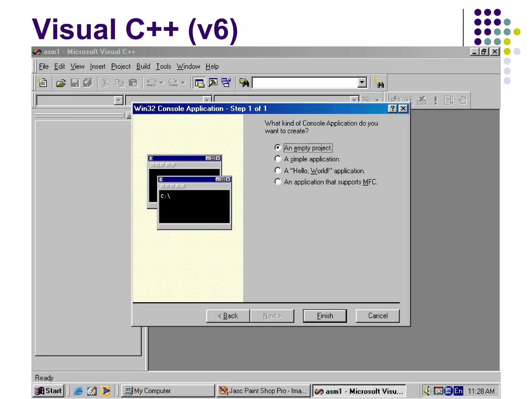
Task: Open the Window List icon
Action: 226,83
